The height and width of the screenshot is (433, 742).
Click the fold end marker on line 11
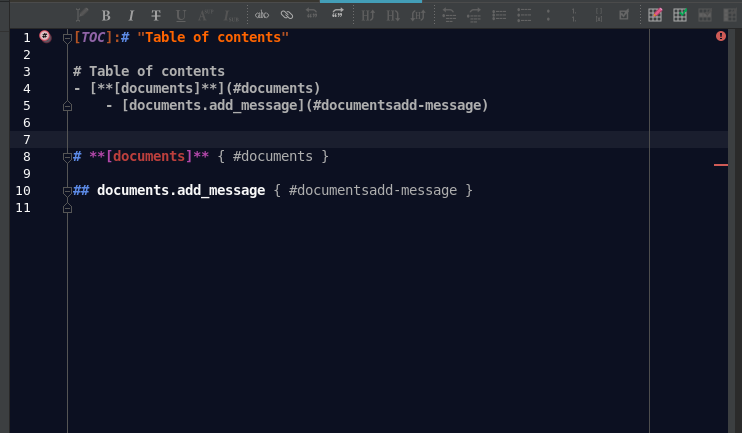[x=67, y=209]
